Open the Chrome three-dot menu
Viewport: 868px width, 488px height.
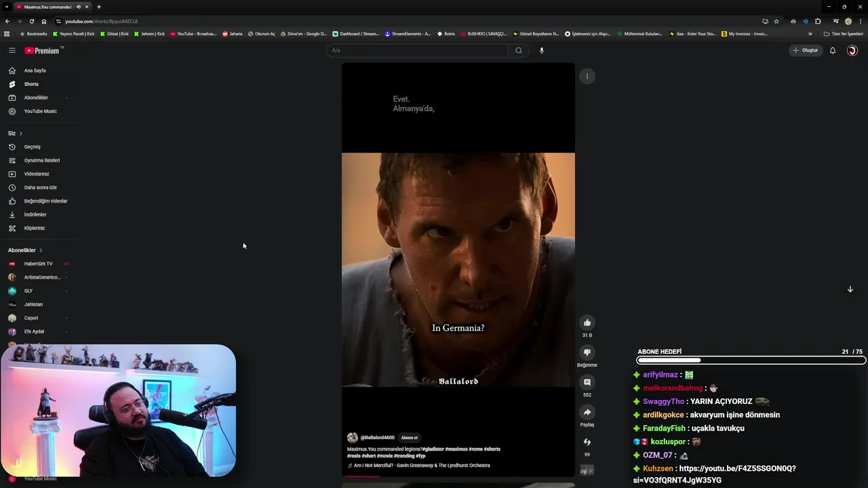click(x=861, y=21)
